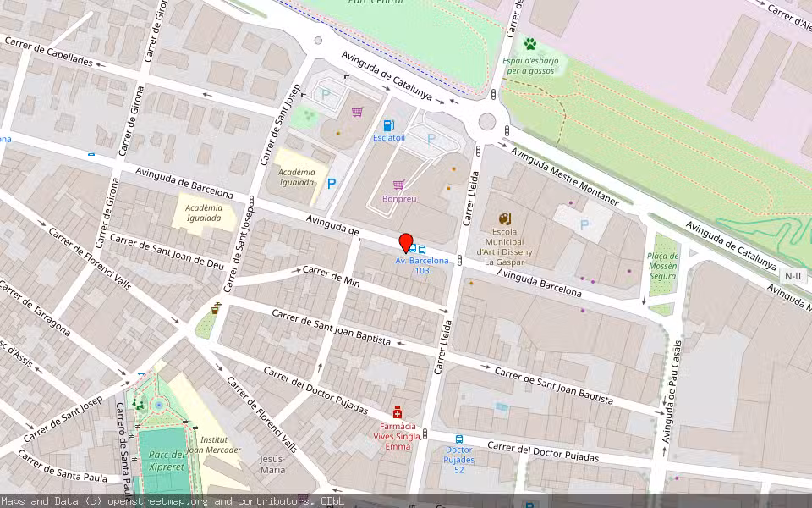Click the Carrer de Capellades street label
The width and height of the screenshot is (812, 508).
pos(49,52)
